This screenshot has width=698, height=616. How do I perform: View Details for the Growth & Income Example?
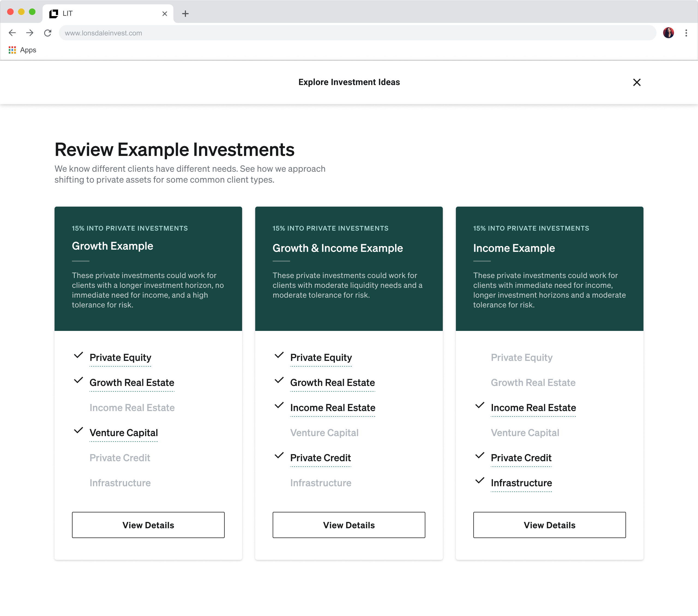point(349,525)
